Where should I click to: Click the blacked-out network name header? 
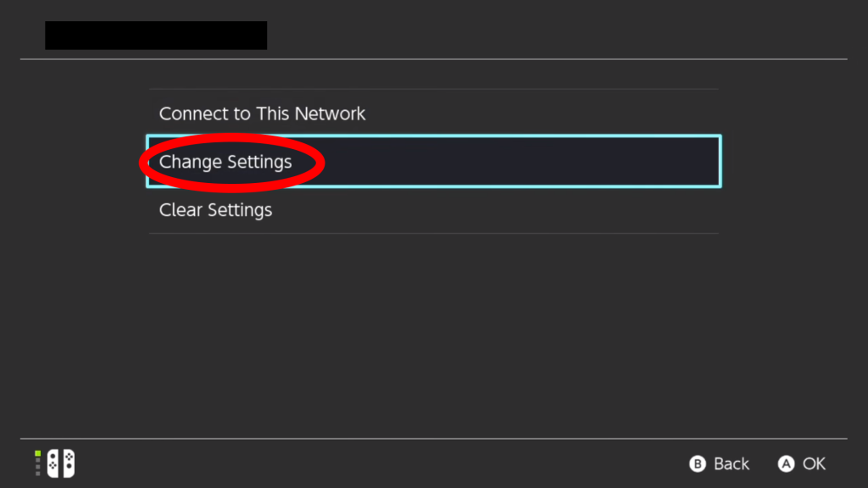pos(156,36)
